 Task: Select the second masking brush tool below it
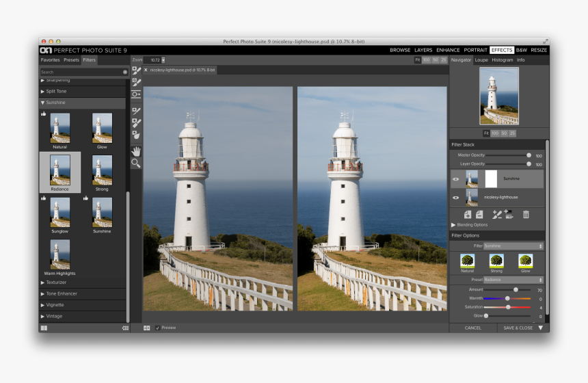tap(136, 82)
